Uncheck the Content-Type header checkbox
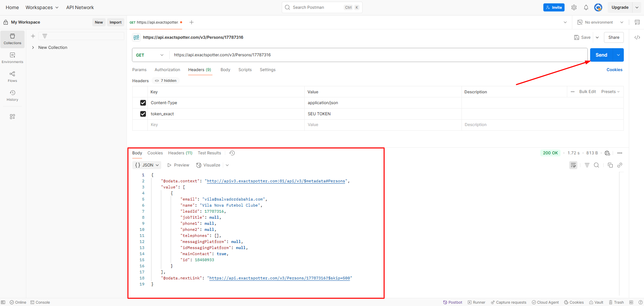Image resolution: width=644 pixels, height=306 pixels. (143, 103)
